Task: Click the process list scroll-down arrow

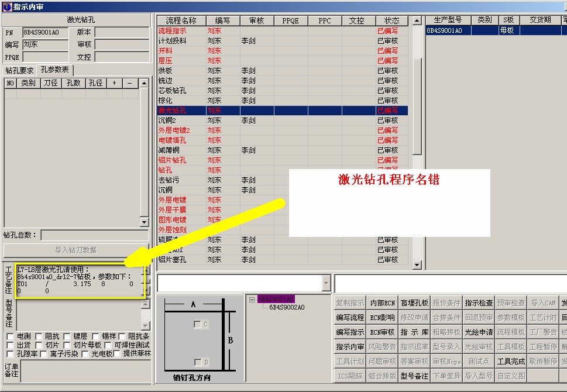Action: click(417, 265)
